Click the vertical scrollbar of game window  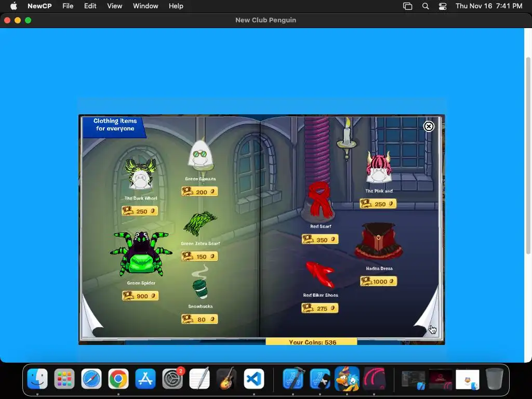(528, 156)
